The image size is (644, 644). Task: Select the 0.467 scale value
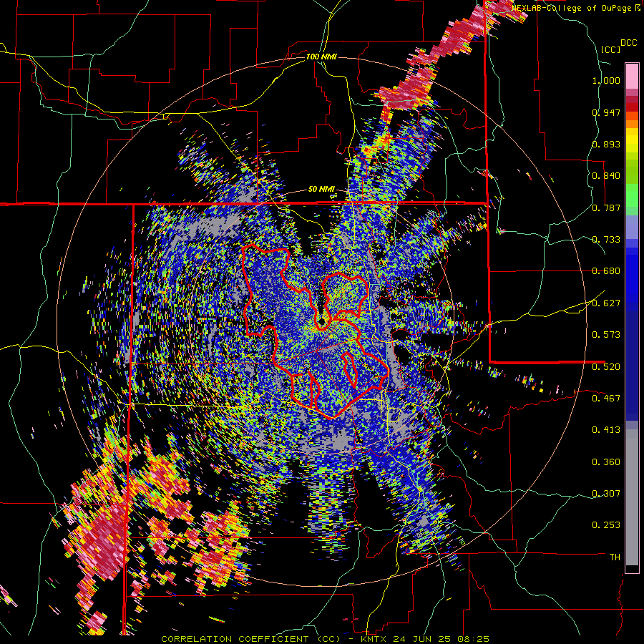606,398
